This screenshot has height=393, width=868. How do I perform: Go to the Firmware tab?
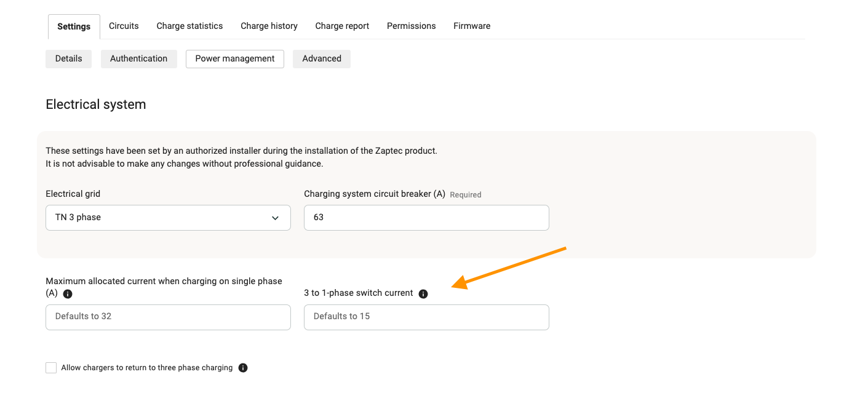[x=472, y=26]
